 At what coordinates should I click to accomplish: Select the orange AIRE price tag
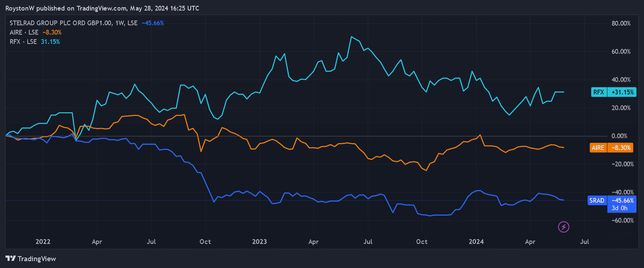(x=598, y=148)
